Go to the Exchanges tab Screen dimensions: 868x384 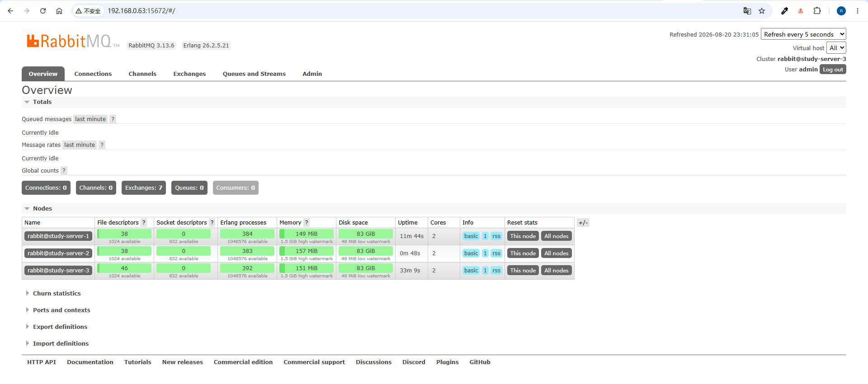coord(189,74)
